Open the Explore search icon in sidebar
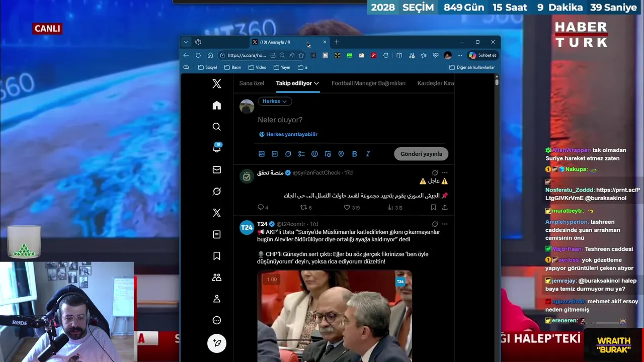Image resolution: width=644 pixels, height=362 pixels. point(217,127)
